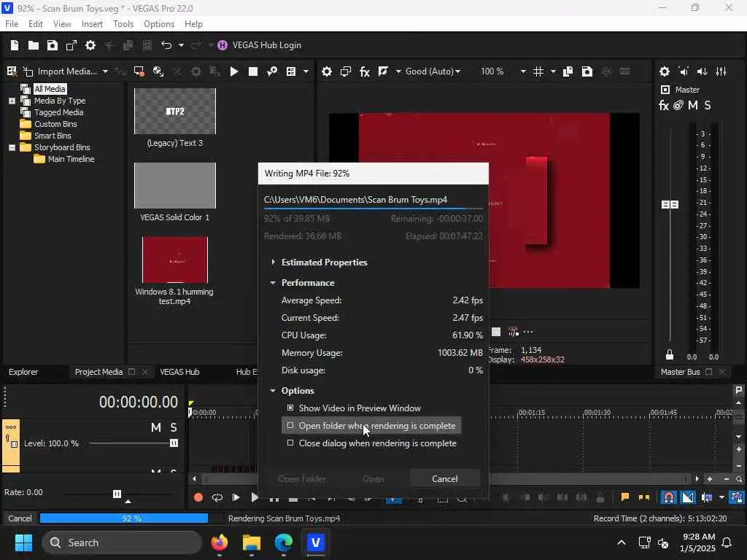The height and width of the screenshot is (560, 747).
Task: Toggle the Master fader lock icon
Action: point(670,355)
